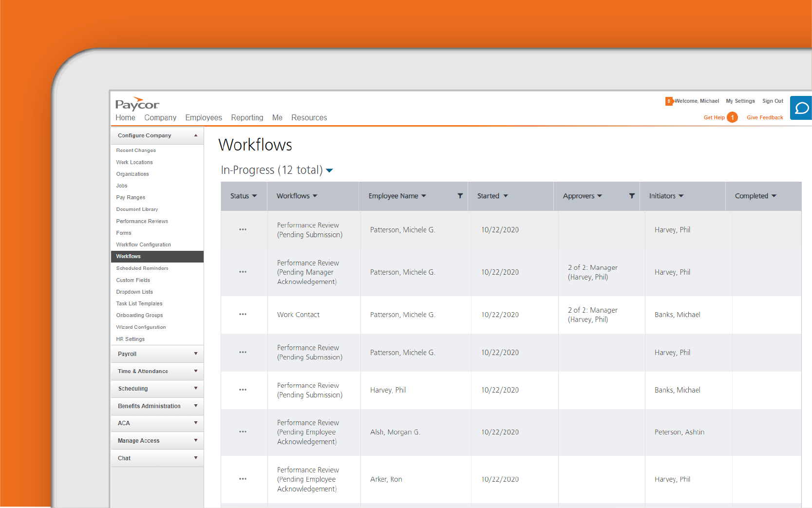Viewport: 812px width, 508px height.
Task: Sort by the Initiators column
Action: (x=666, y=196)
